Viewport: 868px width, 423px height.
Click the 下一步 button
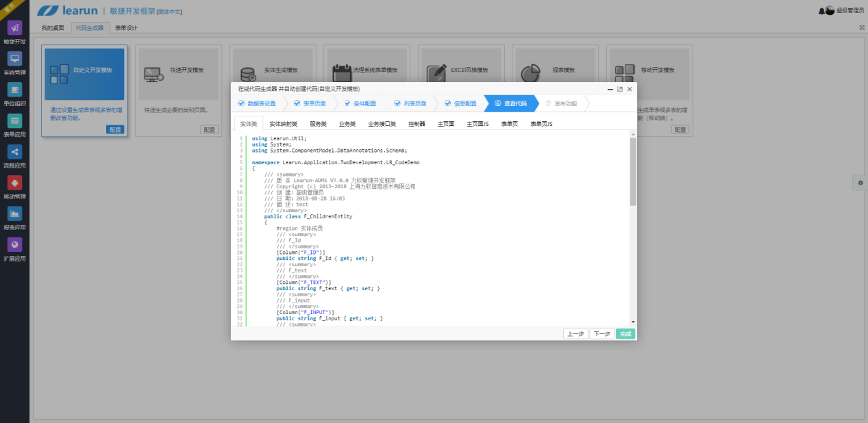coord(602,334)
